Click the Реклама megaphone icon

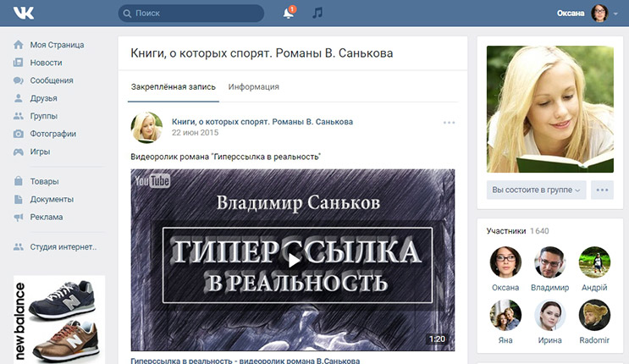19,217
